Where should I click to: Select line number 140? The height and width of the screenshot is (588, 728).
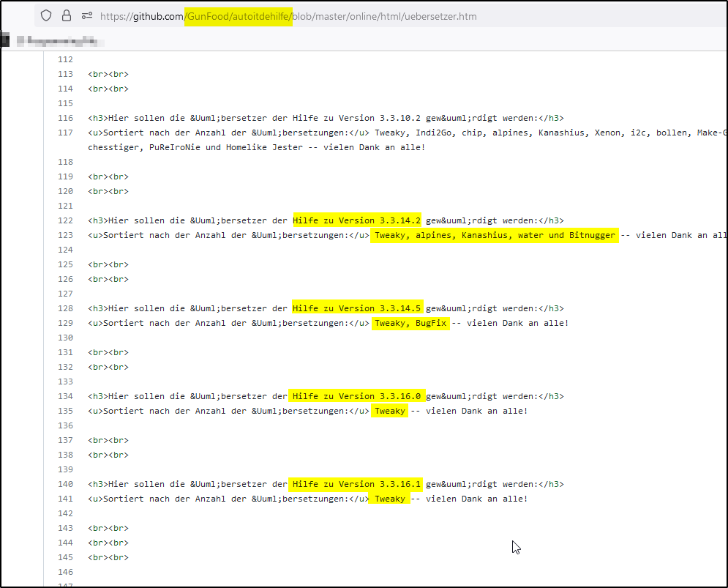tap(65, 484)
